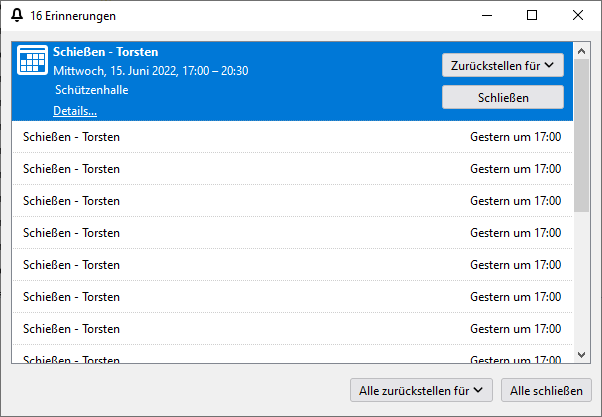The height and width of the screenshot is (417, 602).
Task: Dismiss the selected reminder with Schließen
Action: 503,97
